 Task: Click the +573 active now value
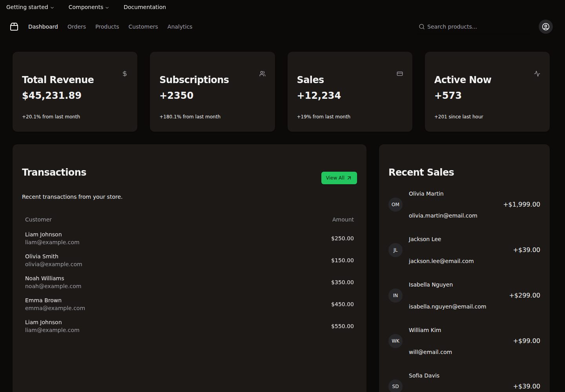448,96
